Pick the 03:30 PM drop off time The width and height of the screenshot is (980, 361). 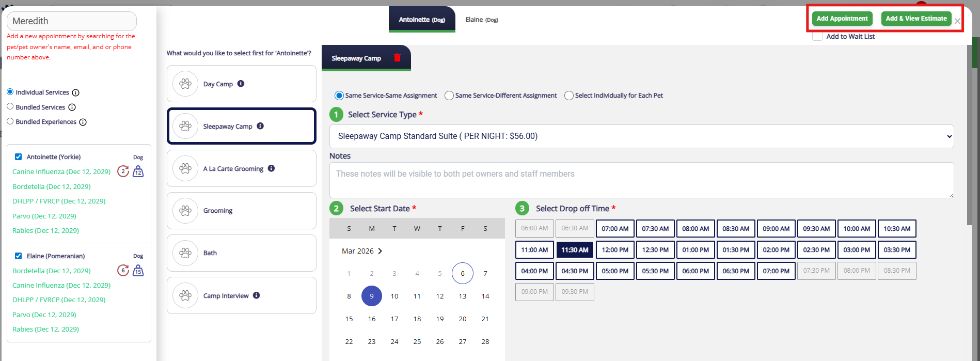[897, 249]
